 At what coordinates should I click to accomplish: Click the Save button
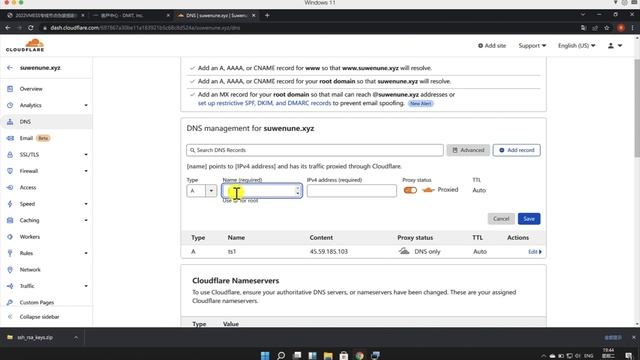point(529,219)
